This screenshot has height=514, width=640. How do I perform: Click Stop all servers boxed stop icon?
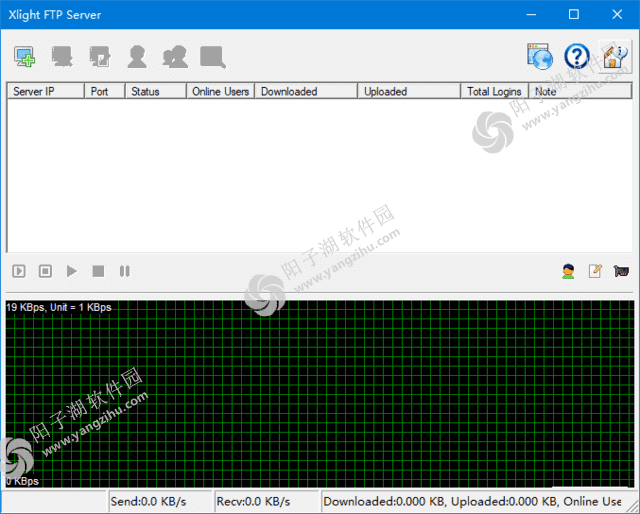45,271
